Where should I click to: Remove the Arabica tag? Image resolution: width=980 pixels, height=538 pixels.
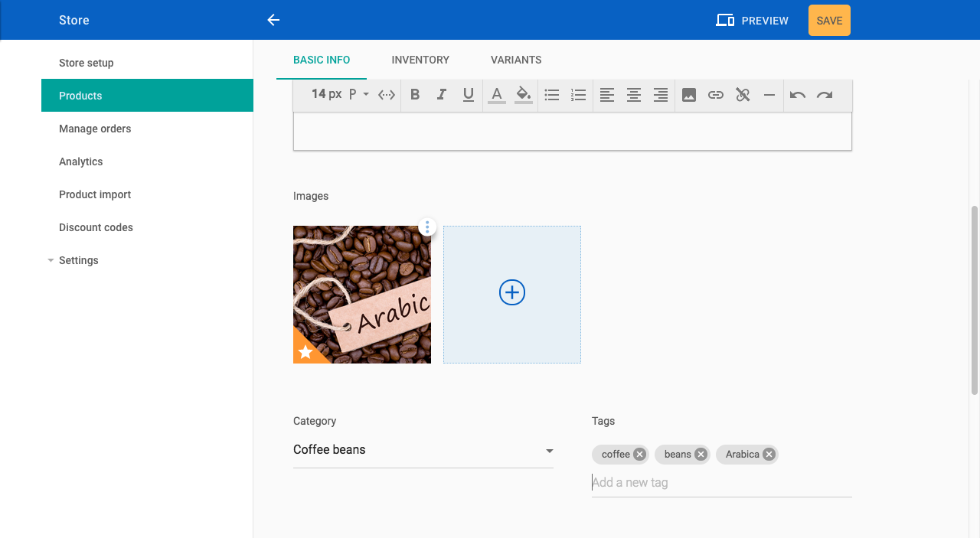click(x=769, y=455)
